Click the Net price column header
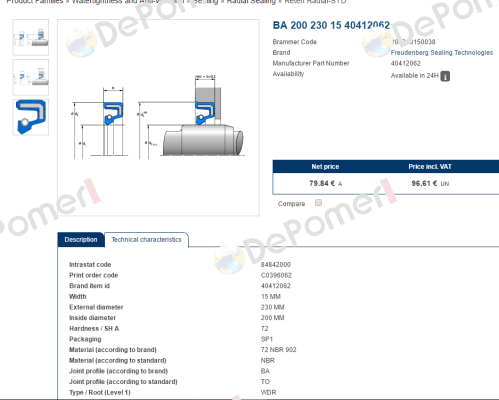Screen dimensions: 499x400 pos(325,167)
